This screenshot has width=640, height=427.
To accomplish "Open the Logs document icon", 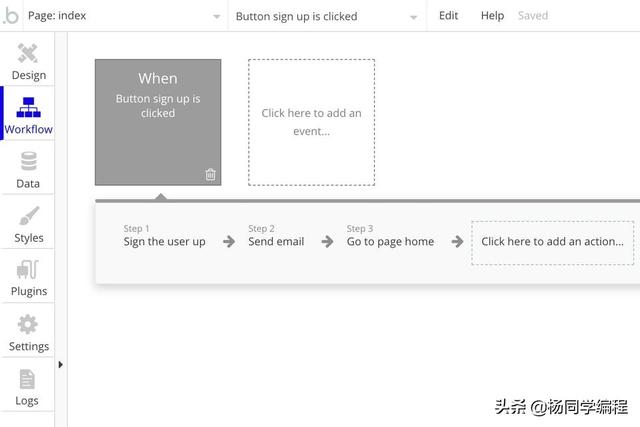I will pyautogui.click(x=28, y=379).
